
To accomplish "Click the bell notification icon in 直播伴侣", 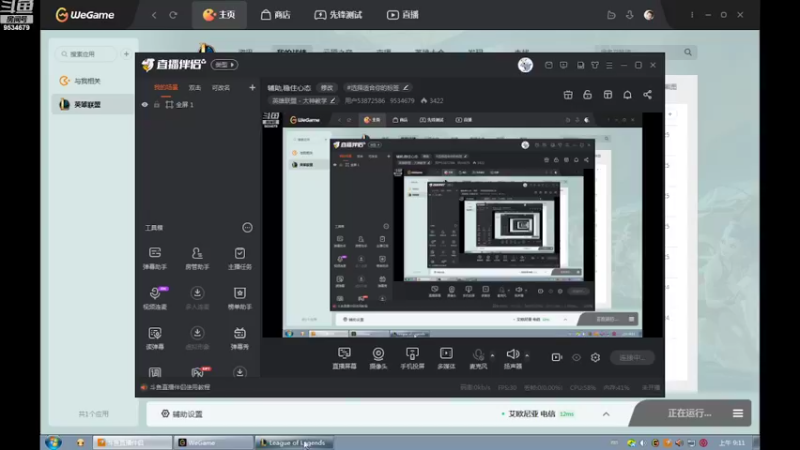I will pyautogui.click(x=627, y=95).
